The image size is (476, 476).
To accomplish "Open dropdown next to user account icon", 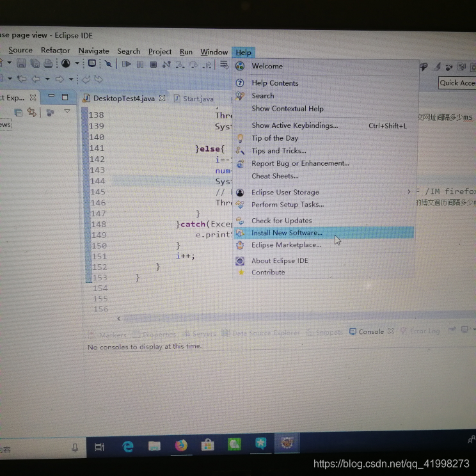I will click(77, 63).
